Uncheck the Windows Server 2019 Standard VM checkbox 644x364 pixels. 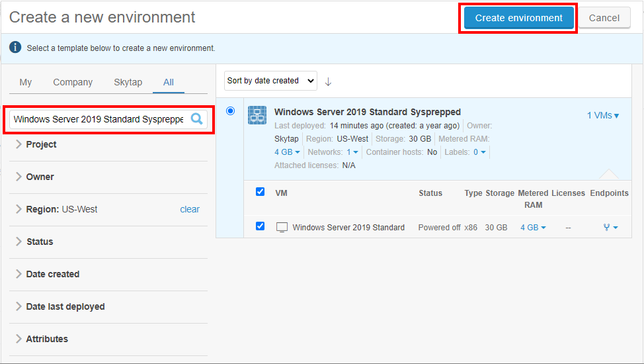(x=260, y=226)
